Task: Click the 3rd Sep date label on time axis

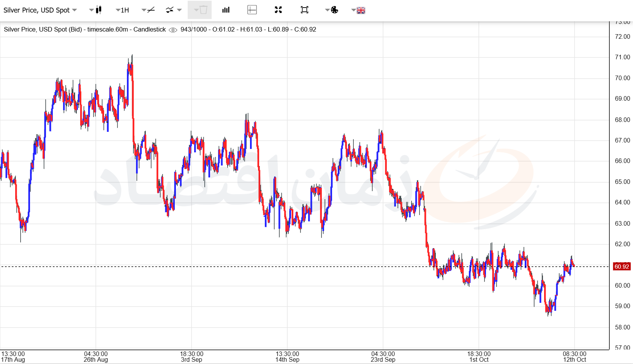Action: (x=191, y=359)
